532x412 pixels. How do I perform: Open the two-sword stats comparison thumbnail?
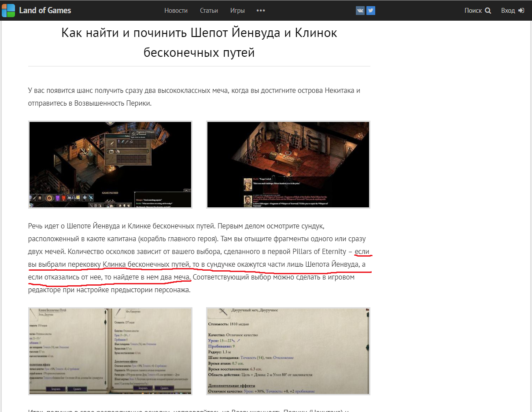[x=110, y=351]
